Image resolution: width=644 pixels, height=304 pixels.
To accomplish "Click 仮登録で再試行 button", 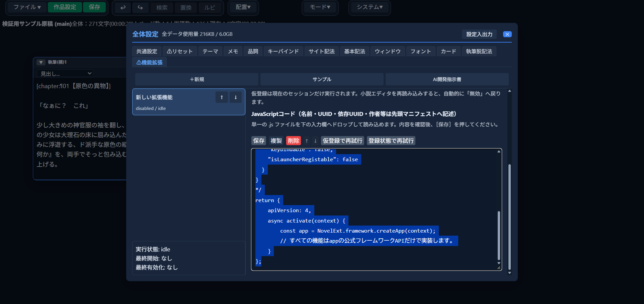I will pos(342,141).
